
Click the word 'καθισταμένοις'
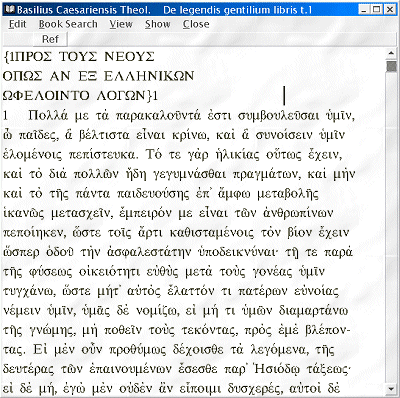212,233
